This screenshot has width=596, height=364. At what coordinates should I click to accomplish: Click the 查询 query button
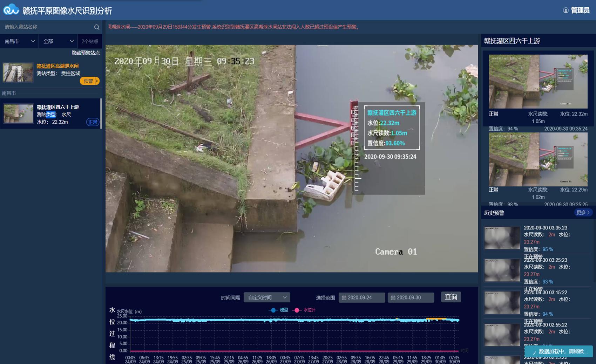451,297
